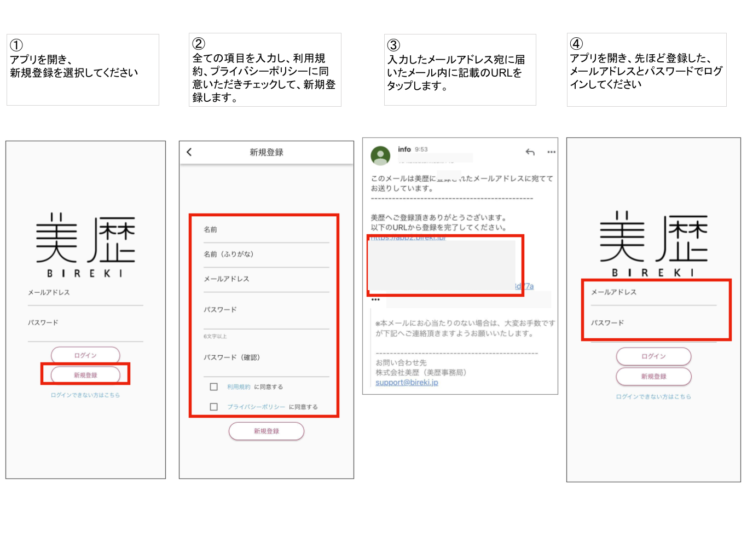Click the パスワード（確認） input field
Viewport: 747px width, 560px height.
(266, 359)
